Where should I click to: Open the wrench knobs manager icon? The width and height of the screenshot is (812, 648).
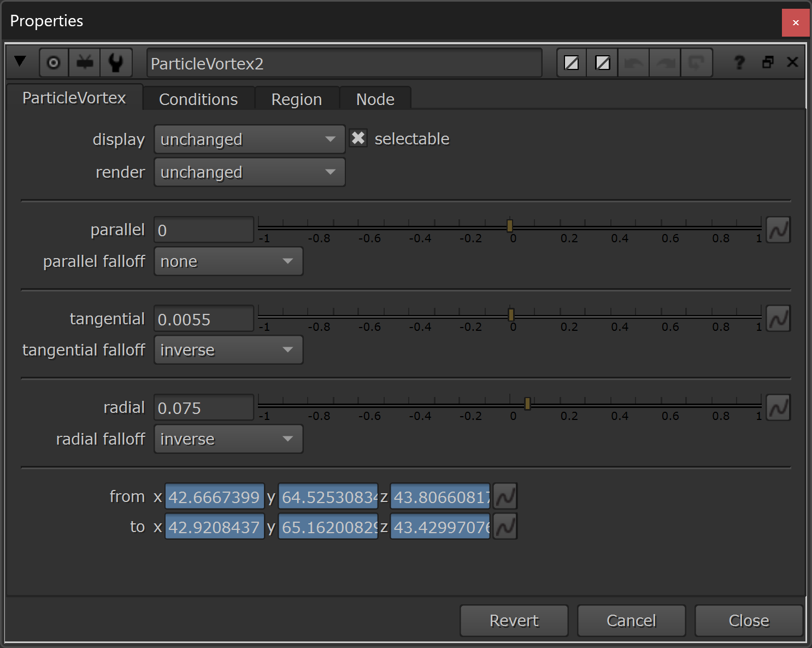(116, 63)
